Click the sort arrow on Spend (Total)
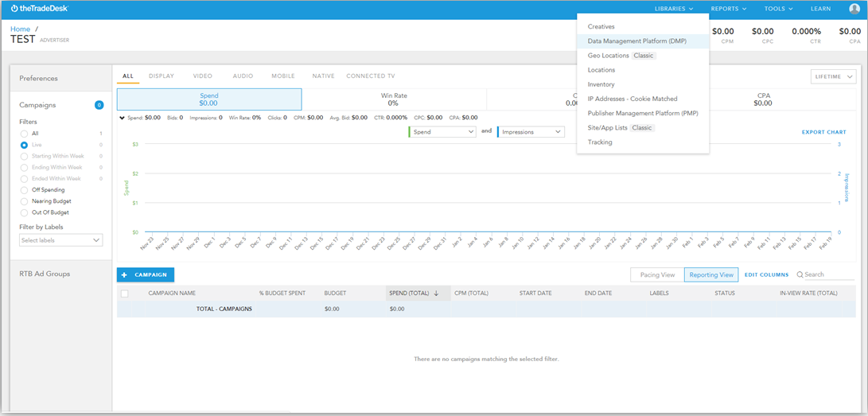 point(436,294)
